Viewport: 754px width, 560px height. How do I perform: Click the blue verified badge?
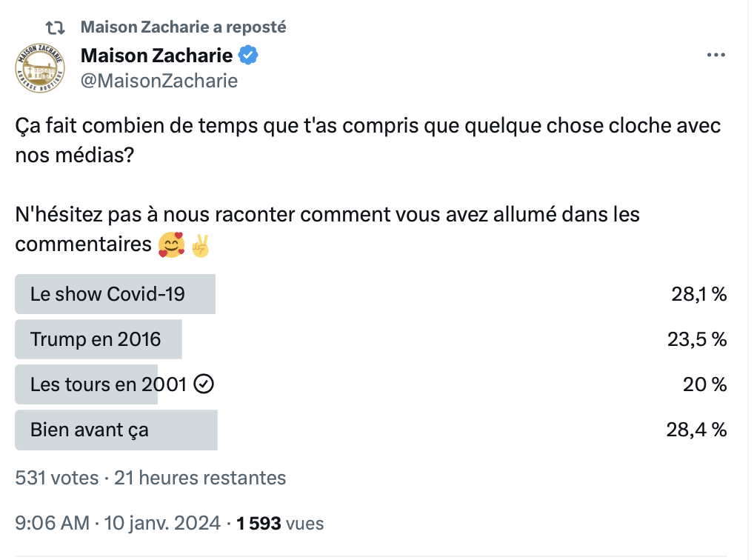248,56
